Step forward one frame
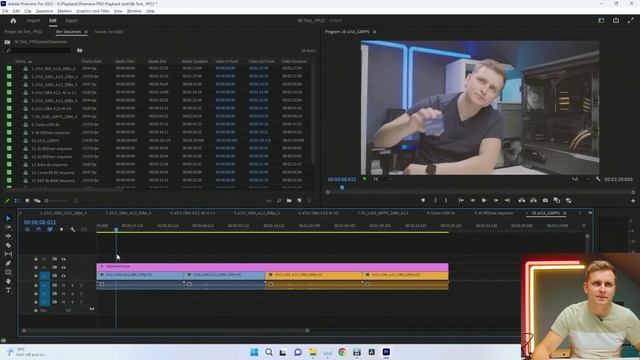This screenshot has width=640, height=360. coord(496,200)
